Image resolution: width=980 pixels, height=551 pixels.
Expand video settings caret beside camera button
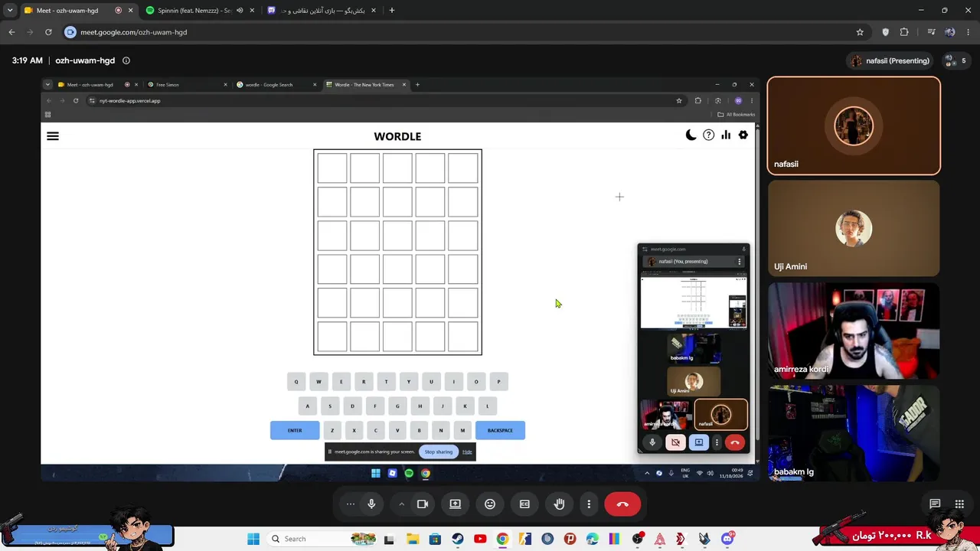(x=401, y=504)
